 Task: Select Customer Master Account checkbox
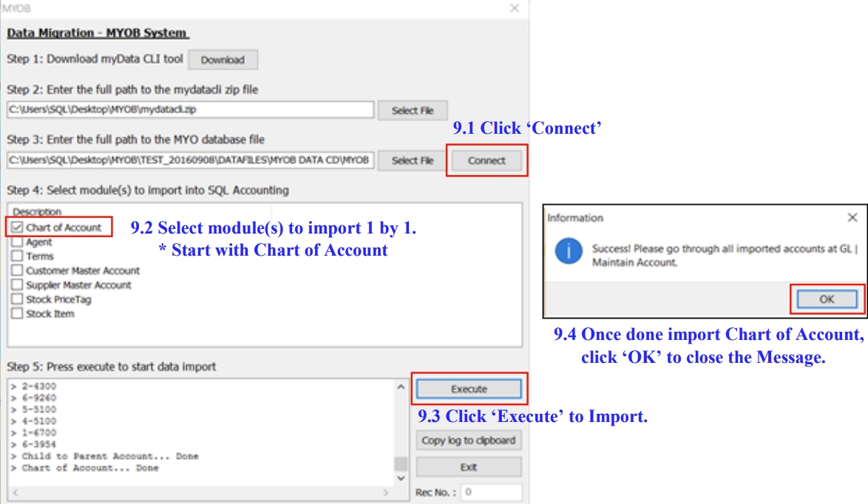[x=18, y=270]
